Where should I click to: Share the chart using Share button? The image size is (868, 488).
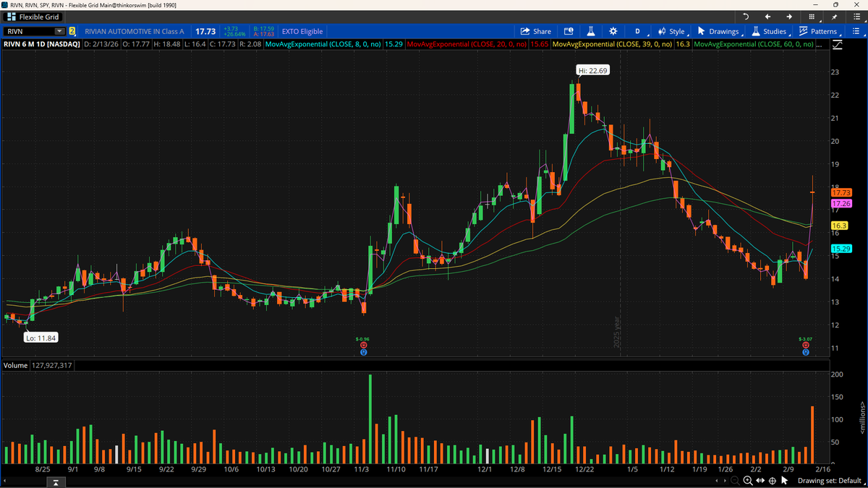point(536,31)
